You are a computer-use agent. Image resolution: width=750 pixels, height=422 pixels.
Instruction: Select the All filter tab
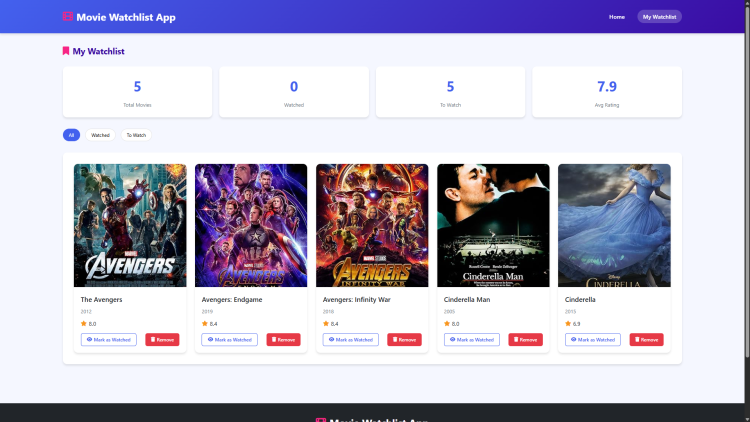click(71, 135)
